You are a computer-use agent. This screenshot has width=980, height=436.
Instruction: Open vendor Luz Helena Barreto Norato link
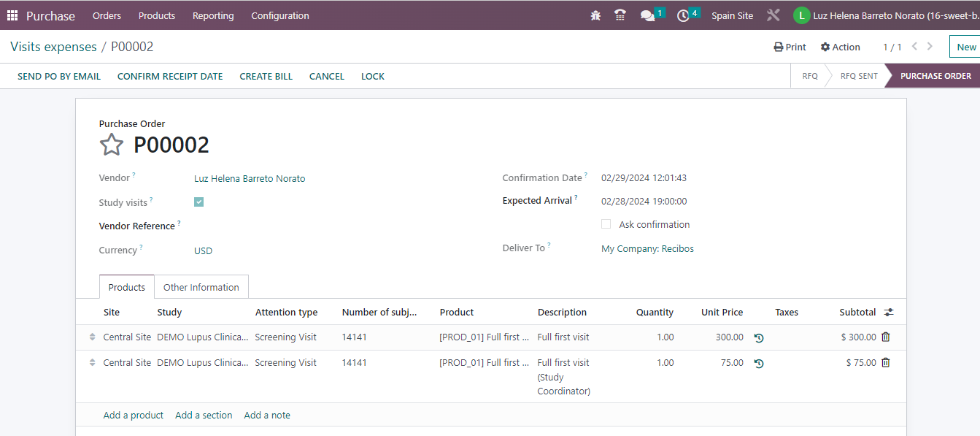[250, 178]
